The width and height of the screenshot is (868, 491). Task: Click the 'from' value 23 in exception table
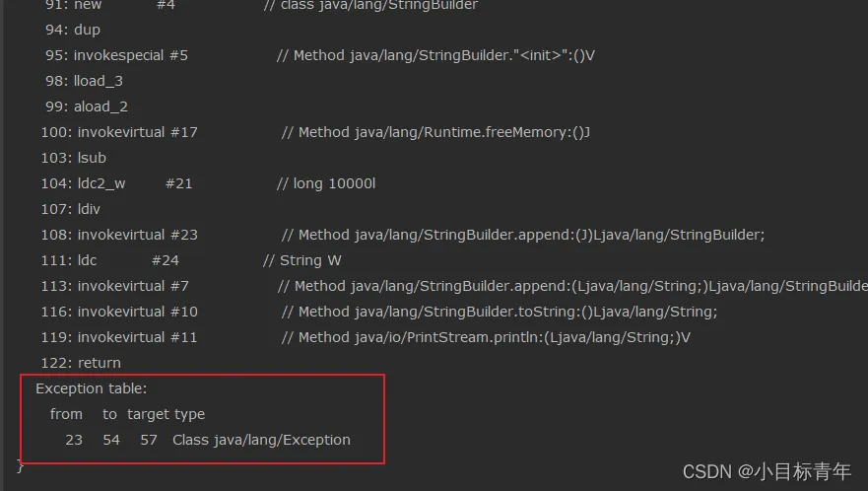(74, 440)
